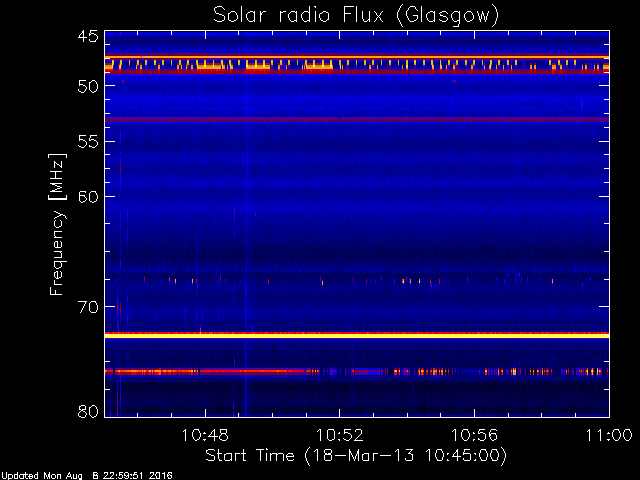The height and width of the screenshot is (480, 640).
Task: Click the '80' frequency tick label
Action: 88,411
